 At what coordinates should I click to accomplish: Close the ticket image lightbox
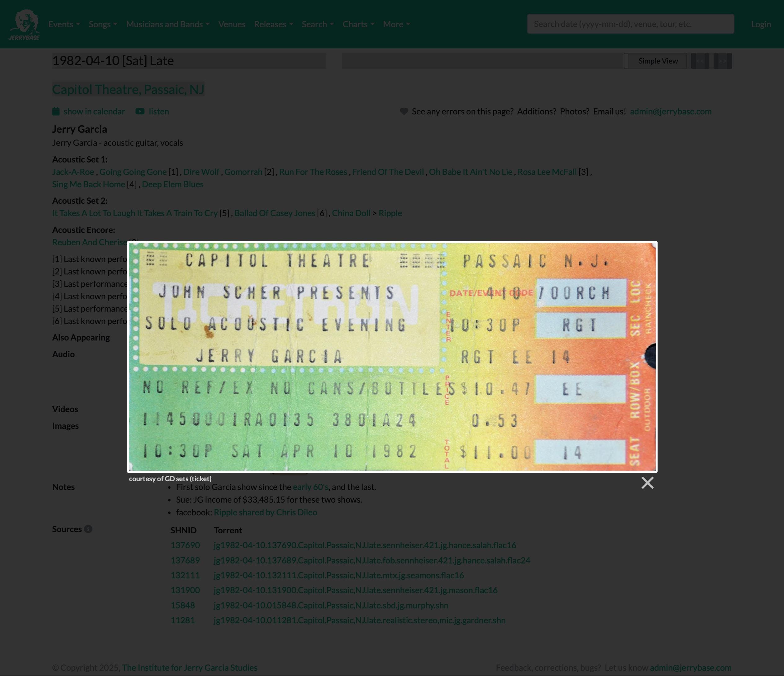coord(647,483)
